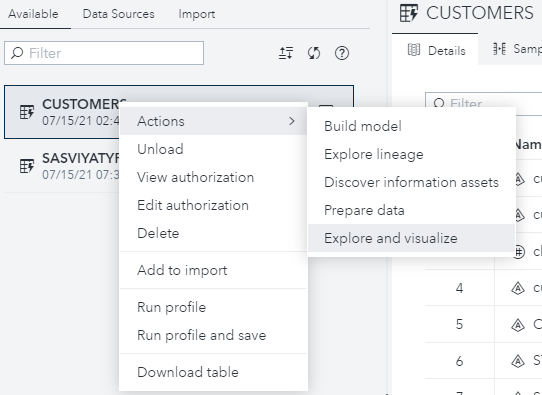Open the Import tab
542x395 pixels.
click(x=197, y=14)
